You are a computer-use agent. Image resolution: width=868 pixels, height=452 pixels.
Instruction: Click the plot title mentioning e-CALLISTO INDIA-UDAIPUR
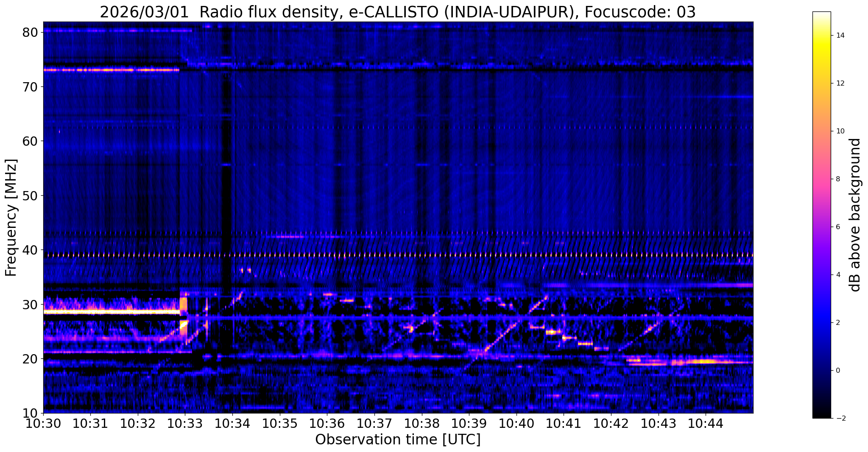[x=398, y=12]
